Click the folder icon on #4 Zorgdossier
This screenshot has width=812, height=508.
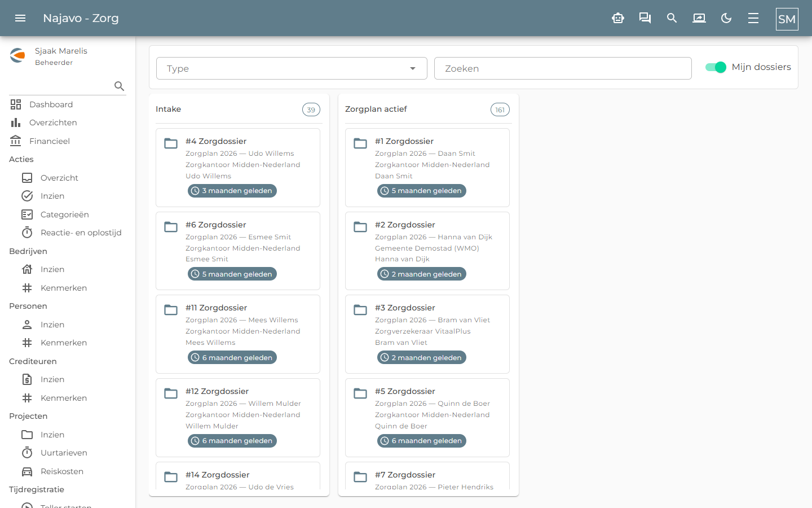click(x=171, y=143)
